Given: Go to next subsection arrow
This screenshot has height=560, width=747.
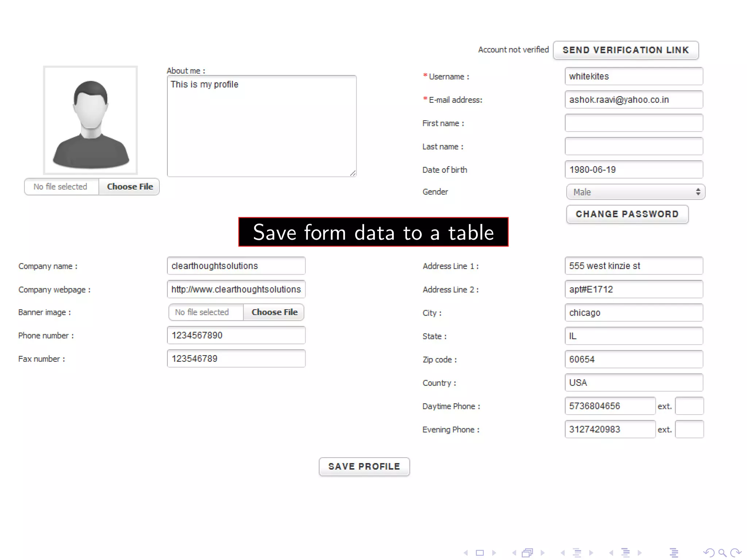Looking at the screenshot, I should tap(591, 553).
